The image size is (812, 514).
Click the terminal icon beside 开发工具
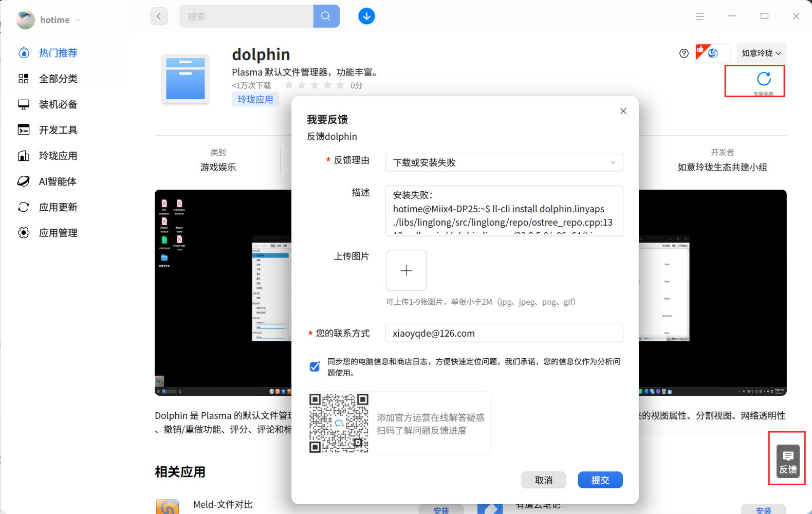[x=24, y=130]
